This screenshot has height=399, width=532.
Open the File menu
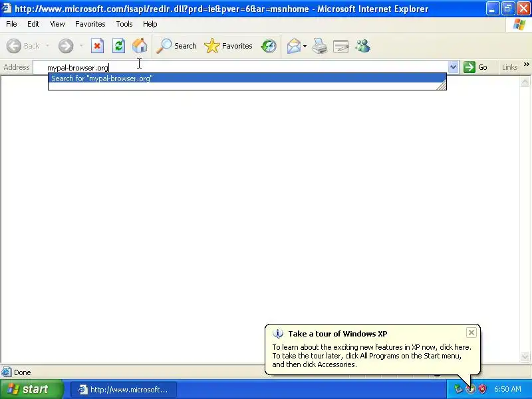pos(11,24)
